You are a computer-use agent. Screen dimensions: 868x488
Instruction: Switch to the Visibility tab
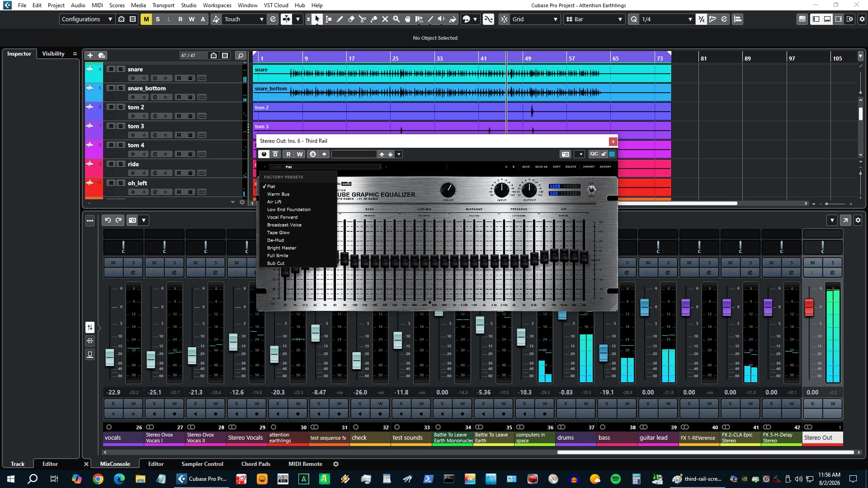point(53,53)
